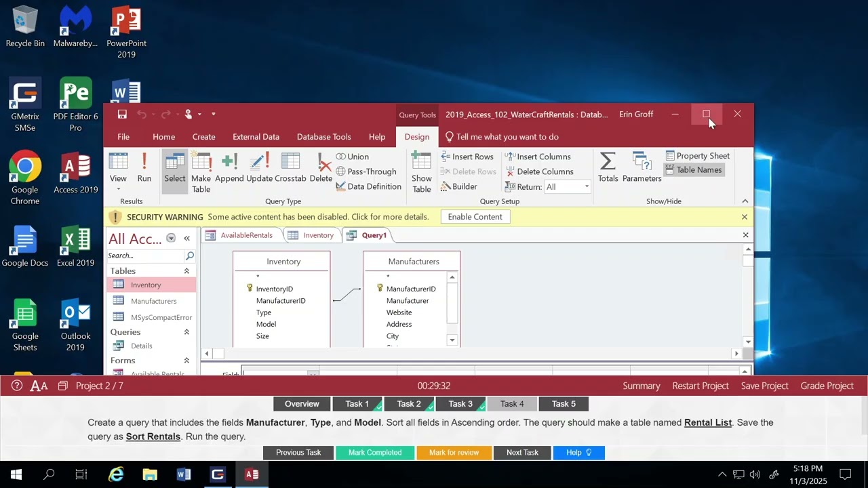Image resolution: width=868 pixels, height=488 pixels.
Task: Save the database with the quick access icon
Action: (x=122, y=114)
